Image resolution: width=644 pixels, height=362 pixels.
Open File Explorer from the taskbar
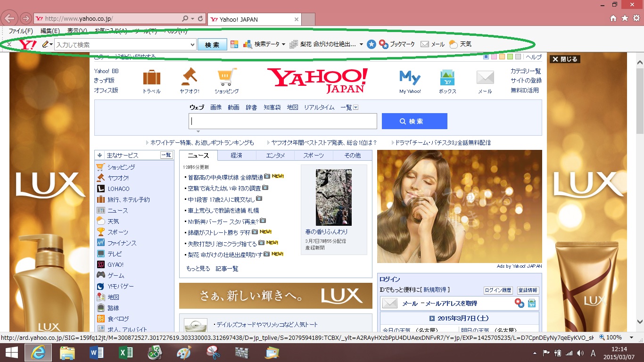click(67, 353)
